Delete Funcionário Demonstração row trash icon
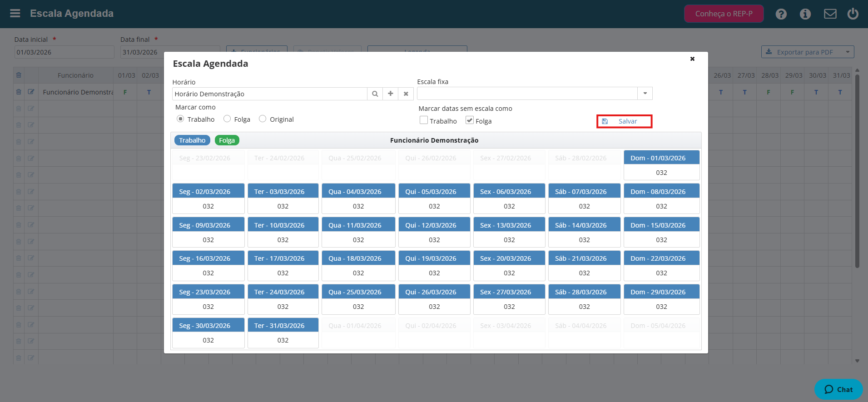Screen dimensions: 868x402 tap(19, 92)
